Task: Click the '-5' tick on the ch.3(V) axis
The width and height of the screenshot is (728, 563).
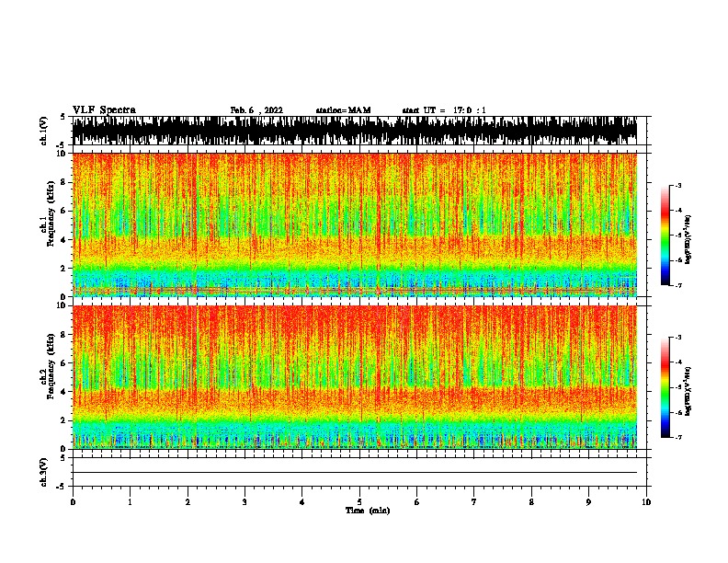Action: click(x=62, y=487)
